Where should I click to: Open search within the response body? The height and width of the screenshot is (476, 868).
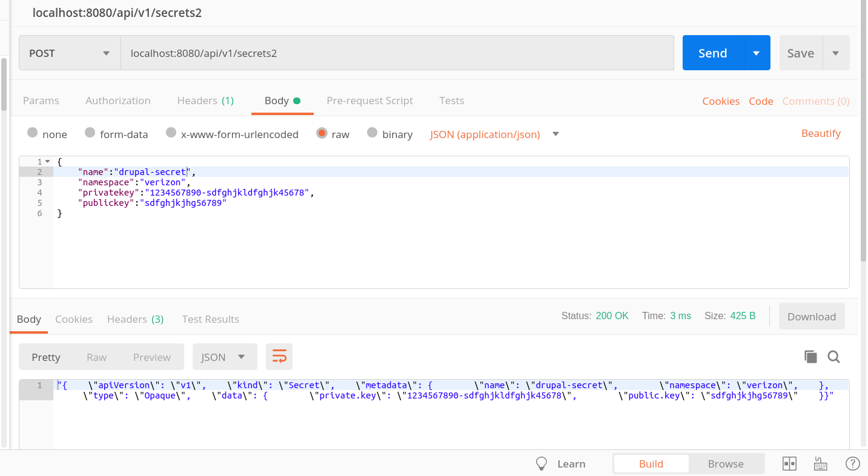coord(833,357)
